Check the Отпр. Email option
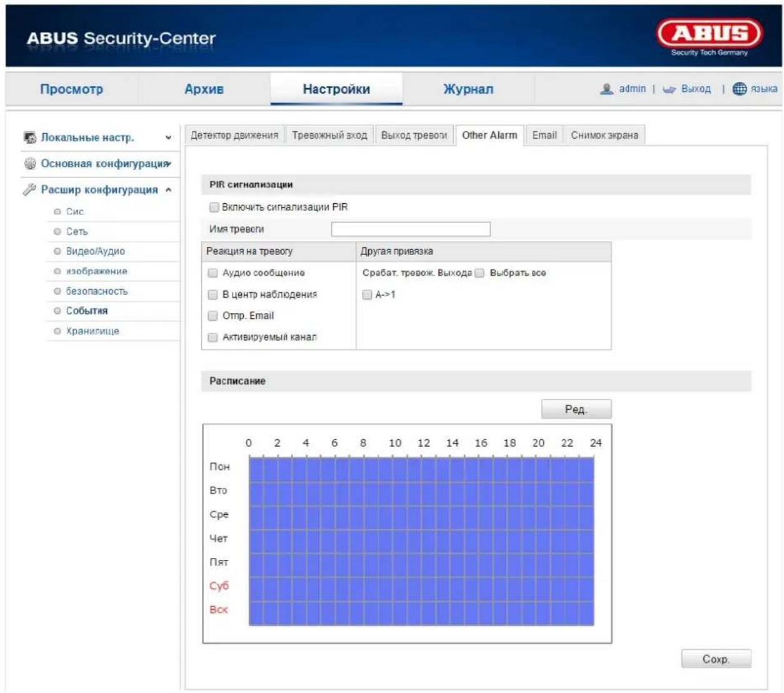784x693 pixels. [x=213, y=316]
